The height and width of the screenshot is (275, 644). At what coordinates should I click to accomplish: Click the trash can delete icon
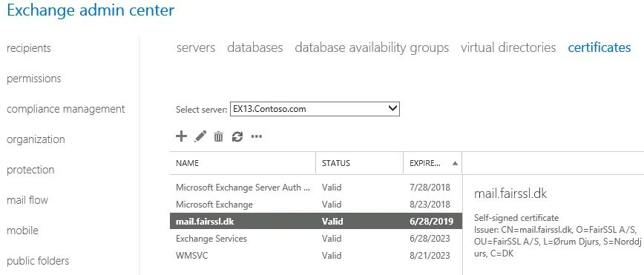218,136
